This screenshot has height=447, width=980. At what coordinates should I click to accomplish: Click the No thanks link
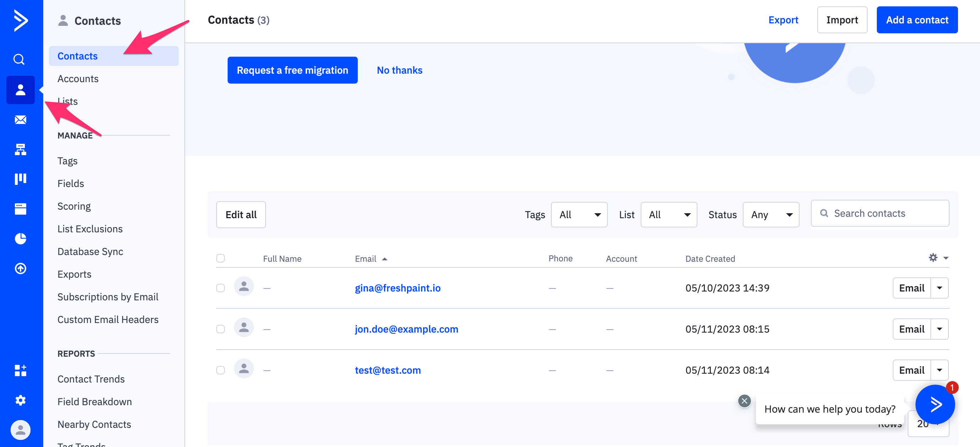pos(399,70)
